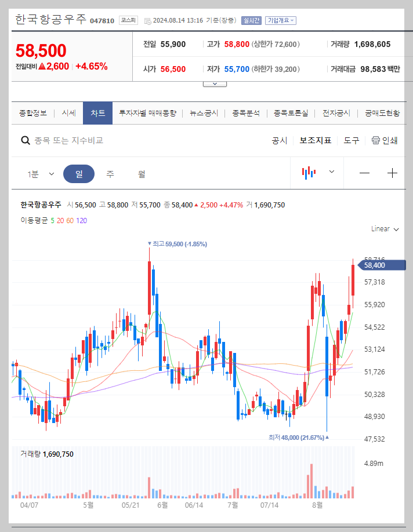Click the 이동평균 label
The width and height of the screenshot is (413, 532).
tap(34, 221)
